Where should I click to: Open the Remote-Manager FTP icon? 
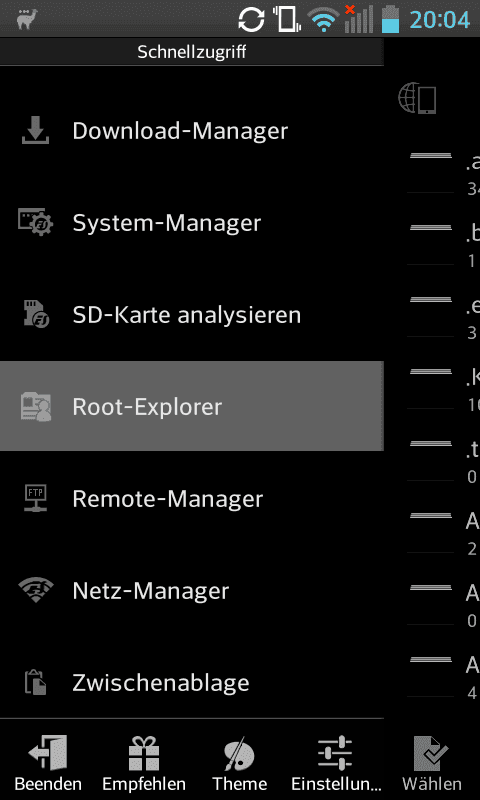point(35,498)
